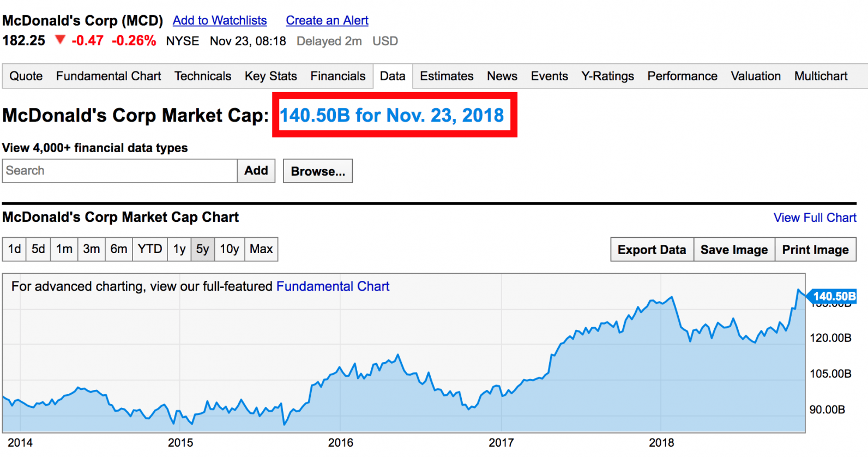Click the 182.25 stock price

click(x=24, y=41)
